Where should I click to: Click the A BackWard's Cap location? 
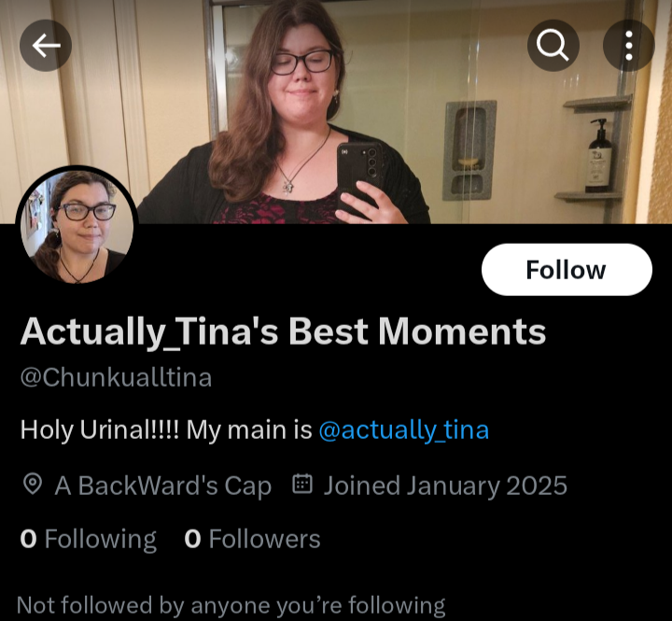(162, 486)
